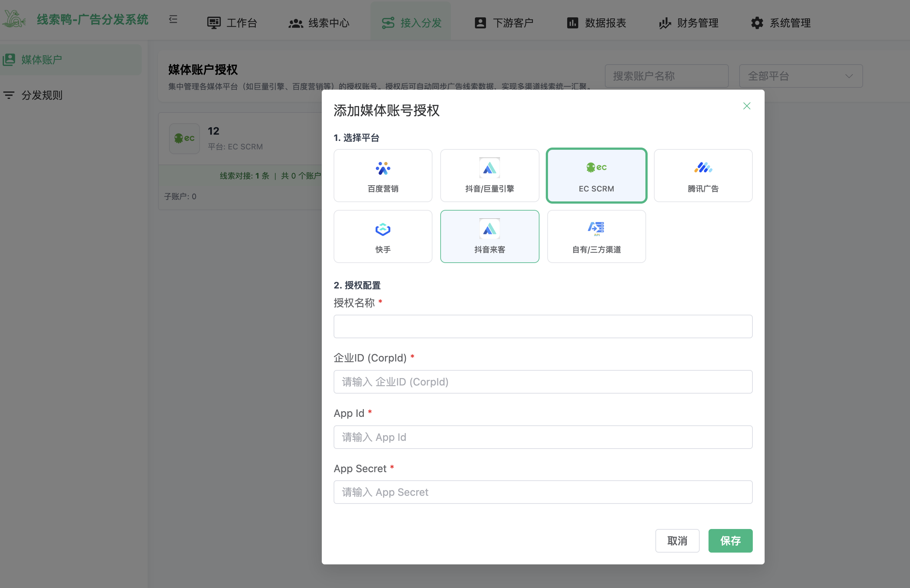Viewport: 910px width, 588px height.
Task: Click the 抖音来客 platform icon
Action: point(489,229)
